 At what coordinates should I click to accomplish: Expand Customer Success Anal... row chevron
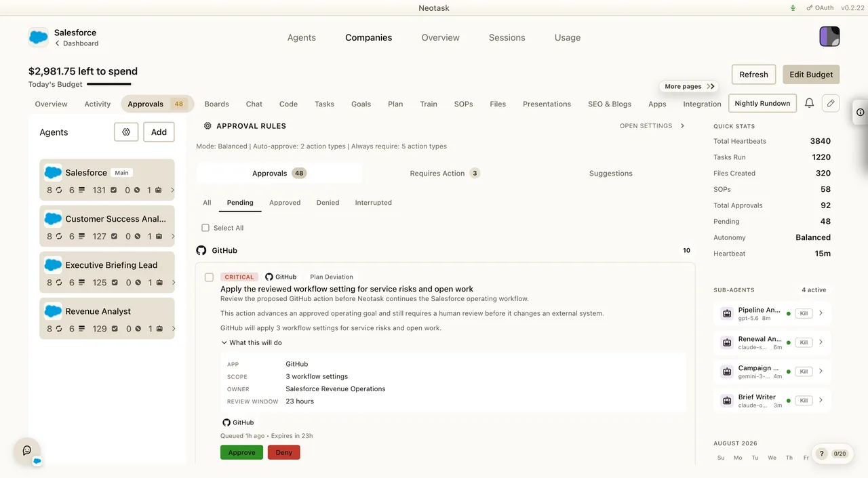[172, 236]
